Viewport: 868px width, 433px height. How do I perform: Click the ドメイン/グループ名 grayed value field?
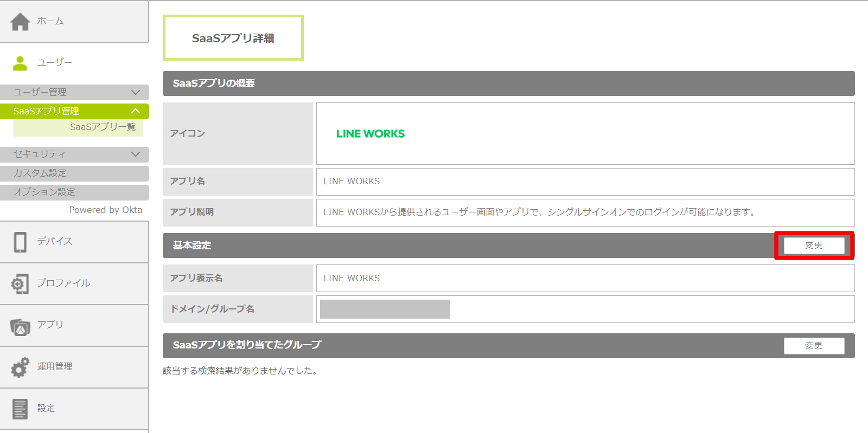tap(385, 309)
